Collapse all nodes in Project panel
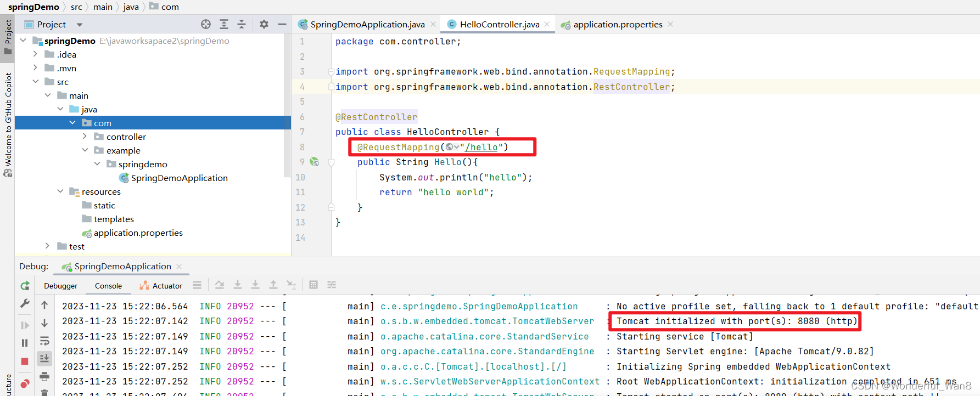This screenshot has height=396, width=980. 242,24
